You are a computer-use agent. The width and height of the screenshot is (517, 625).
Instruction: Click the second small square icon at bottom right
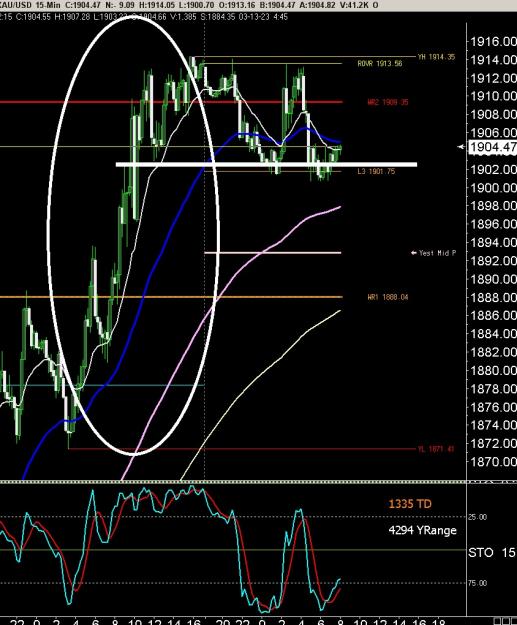(505, 621)
